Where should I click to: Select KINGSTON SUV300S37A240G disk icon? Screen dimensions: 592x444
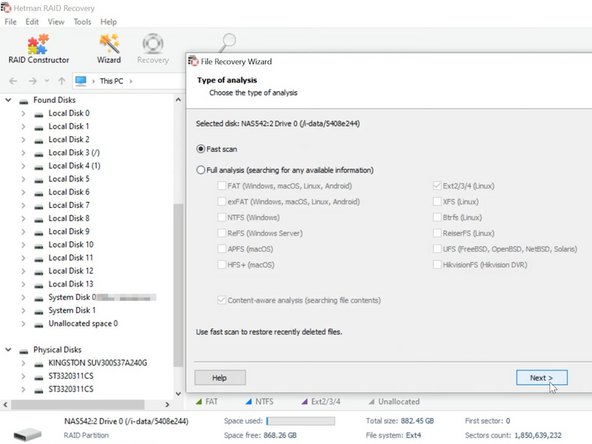(x=39, y=364)
